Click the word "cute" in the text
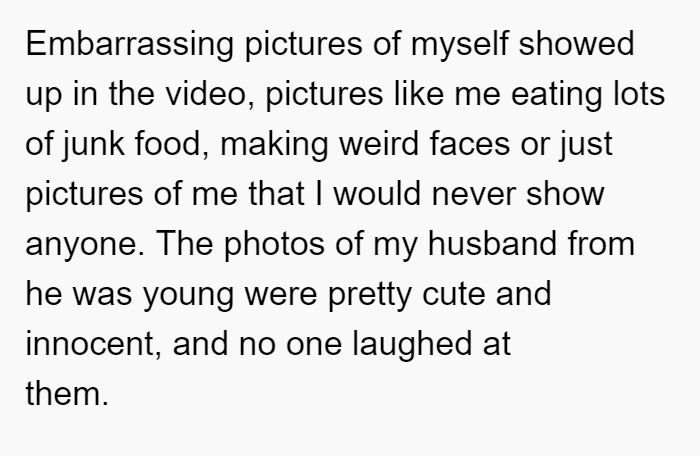This screenshot has height=456, width=700. coord(453,293)
